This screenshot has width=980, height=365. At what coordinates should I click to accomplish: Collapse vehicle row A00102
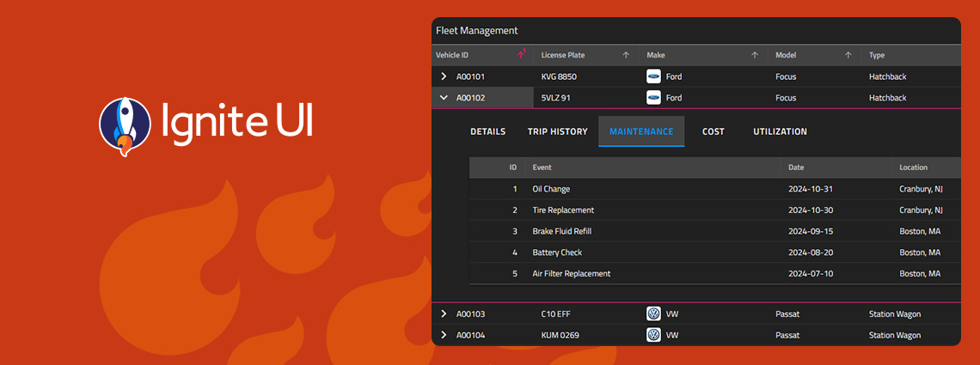point(444,98)
